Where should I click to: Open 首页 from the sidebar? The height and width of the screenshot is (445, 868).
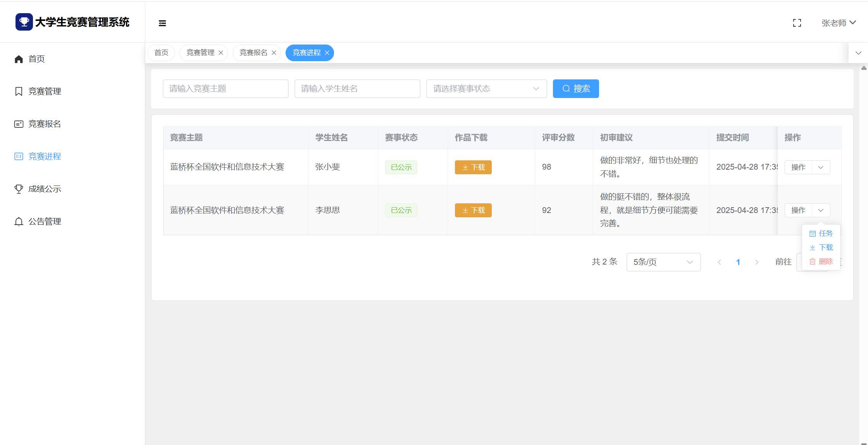[x=36, y=59]
